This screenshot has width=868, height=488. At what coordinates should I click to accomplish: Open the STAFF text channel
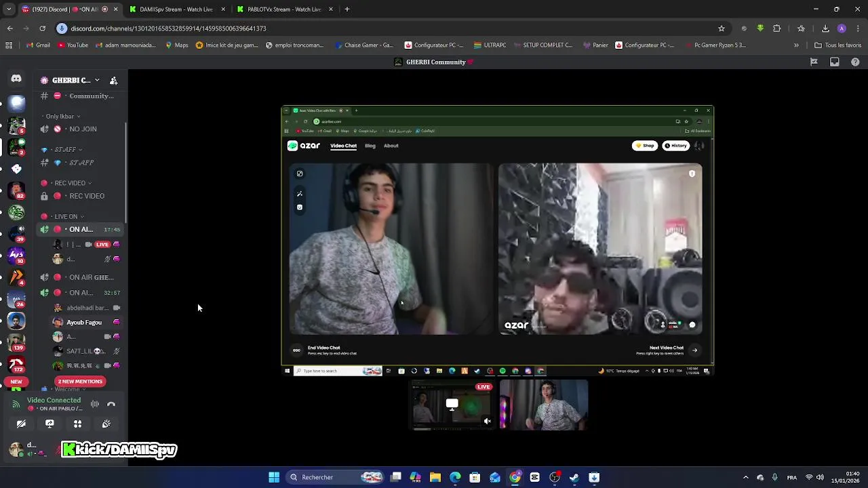click(x=80, y=163)
